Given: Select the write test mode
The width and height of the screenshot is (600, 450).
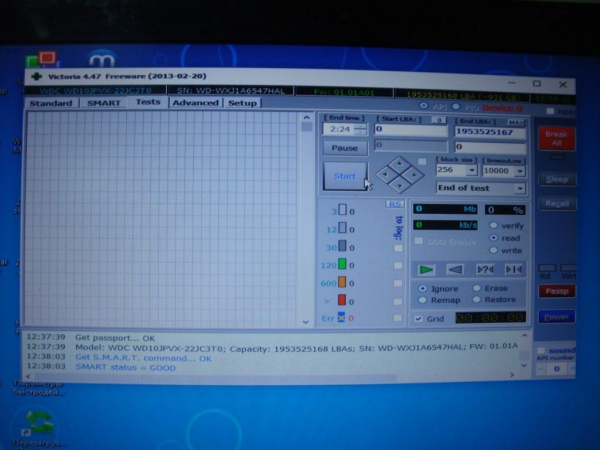Looking at the screenshot, I should point(493,250).
